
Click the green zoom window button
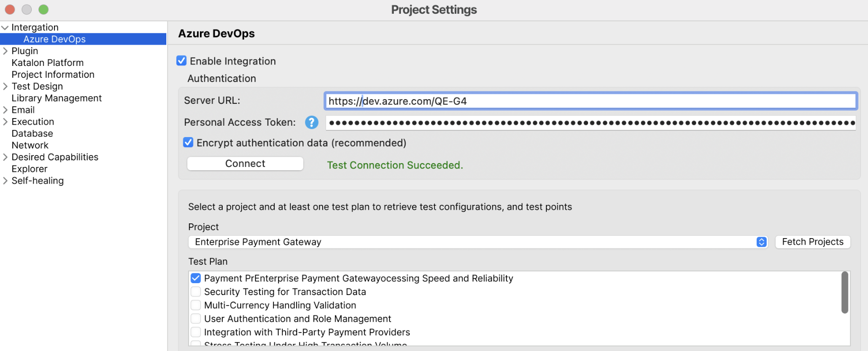tap(44, 9)
